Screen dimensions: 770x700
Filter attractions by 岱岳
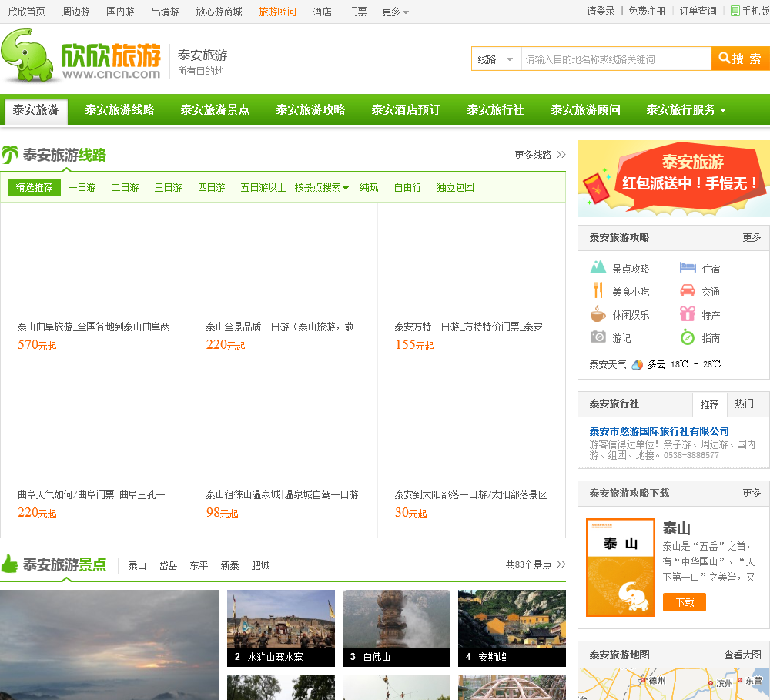click(x=168, y=565)
